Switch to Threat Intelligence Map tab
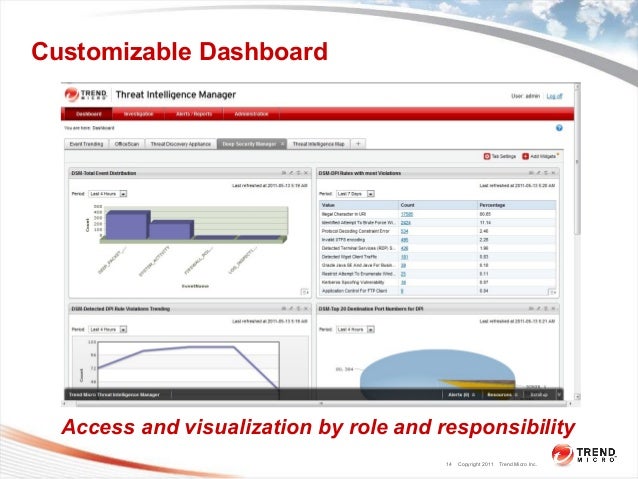The height and width of the screenshot is (479, 638). [319, 144]
